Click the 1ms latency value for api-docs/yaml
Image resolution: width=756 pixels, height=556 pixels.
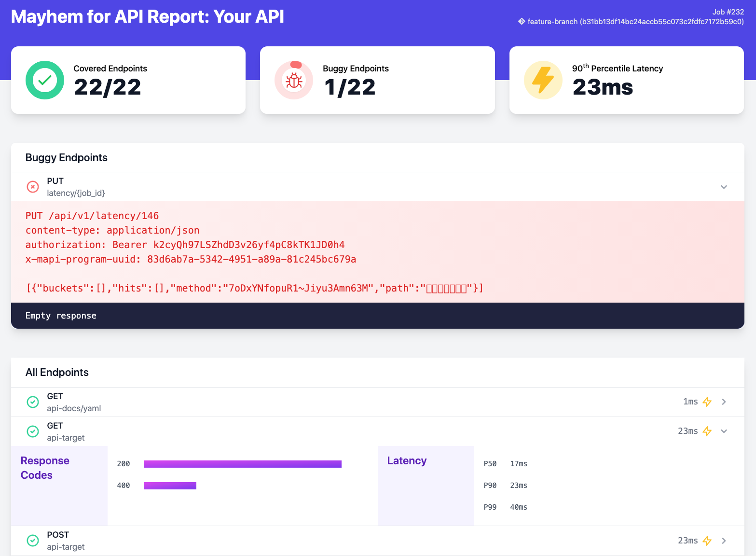pyautogui.click(x=690, y=402)
